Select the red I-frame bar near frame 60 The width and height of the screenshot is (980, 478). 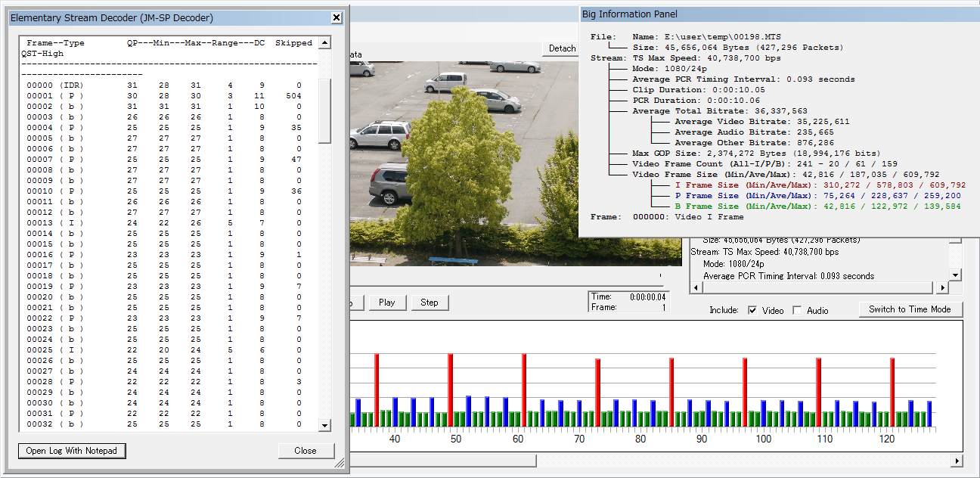[523, 390]
